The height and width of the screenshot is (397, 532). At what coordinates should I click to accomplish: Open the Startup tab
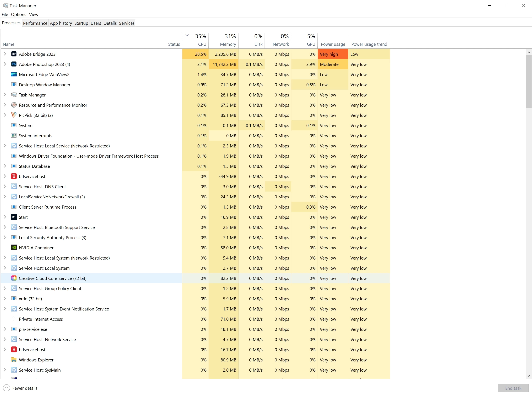pyautogui.click(x=81, y=23)
